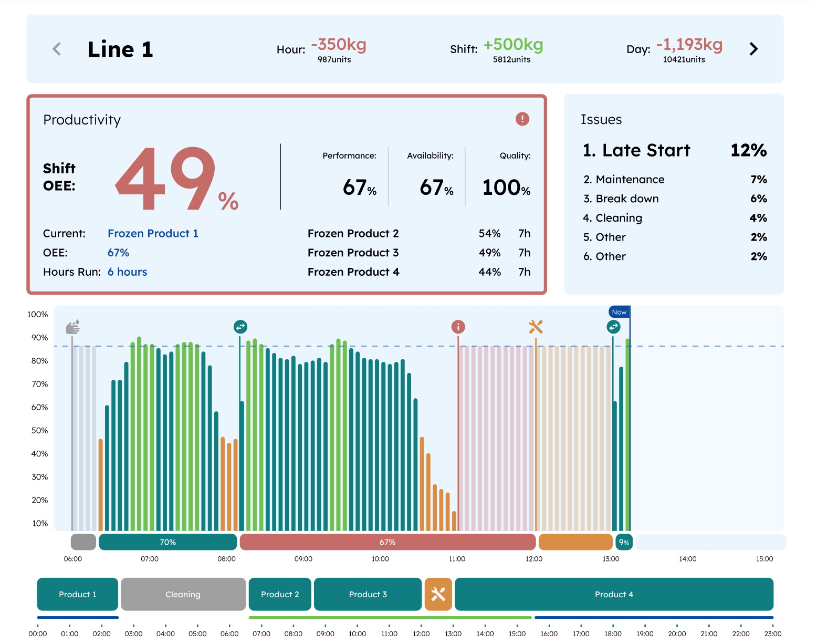Go to the next line with right chevron
The width and height of the screenshot is (817, 644).
pos(753,49)
